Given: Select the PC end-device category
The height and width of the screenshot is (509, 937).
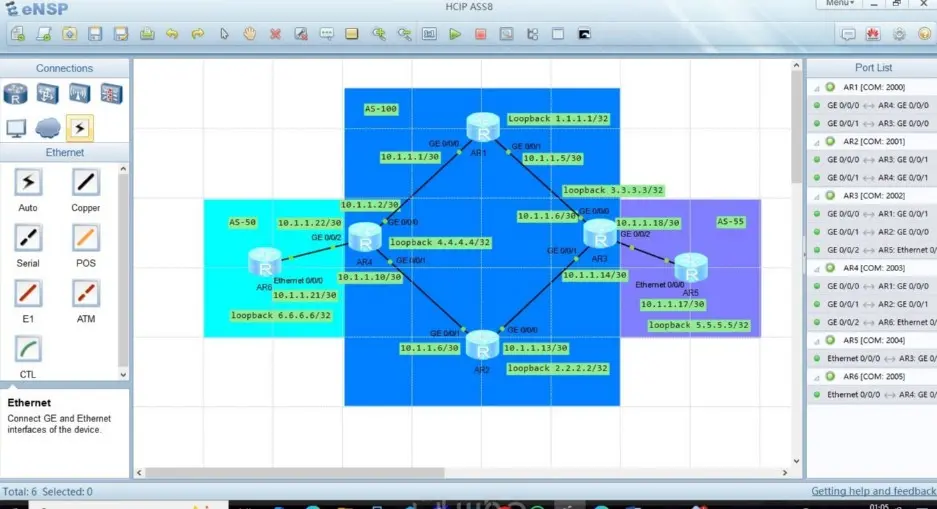Looking at the screenshot, I should point(16,128).
